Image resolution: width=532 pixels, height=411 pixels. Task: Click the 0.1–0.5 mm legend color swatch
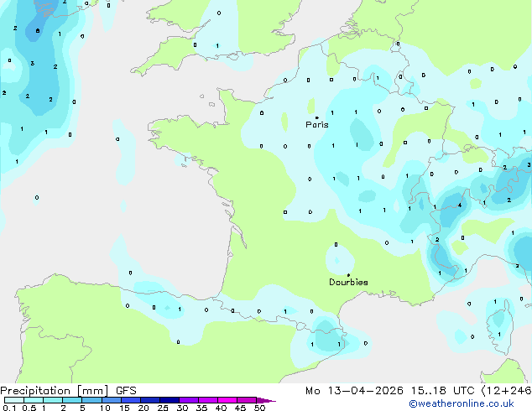coord(14,400)
